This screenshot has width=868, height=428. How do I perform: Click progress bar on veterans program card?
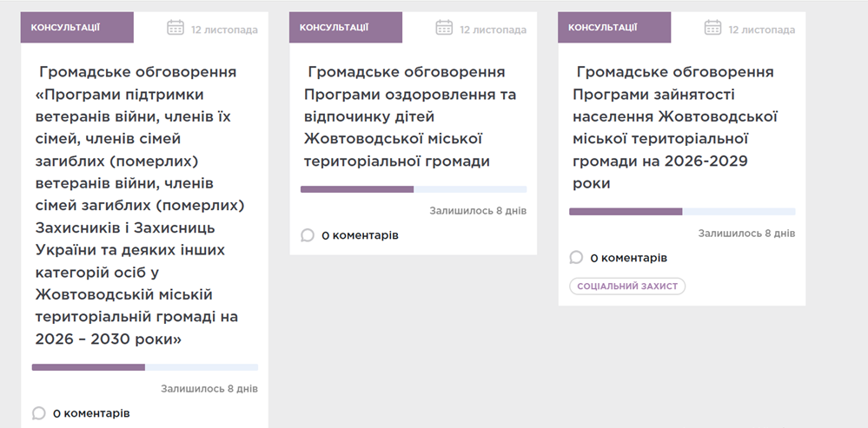pyautogui.click(x=144, y=367)
